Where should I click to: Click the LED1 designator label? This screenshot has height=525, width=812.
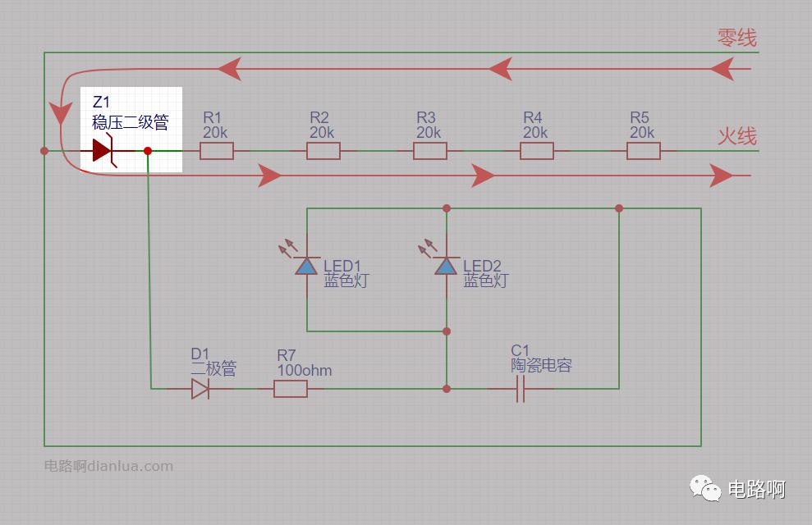click(x=342, y=266)
